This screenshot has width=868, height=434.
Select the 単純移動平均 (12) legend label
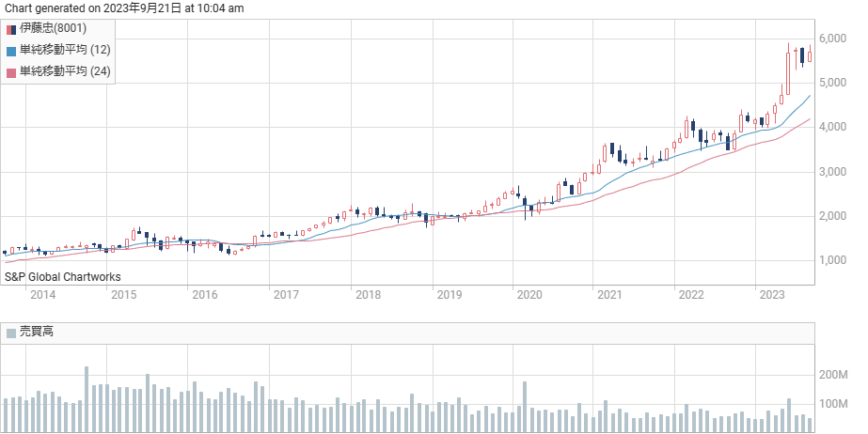(x=65, y=50)
